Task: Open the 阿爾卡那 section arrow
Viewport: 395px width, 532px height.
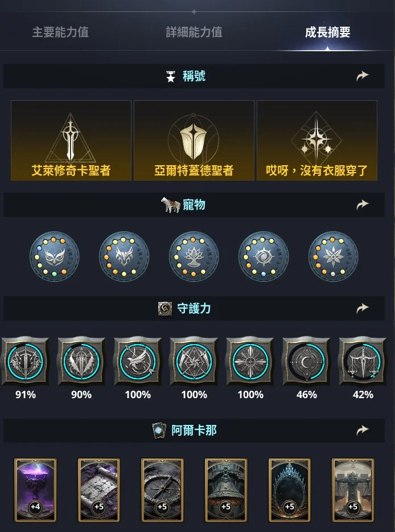Action: pyautogui.click(x=362, y=430)
